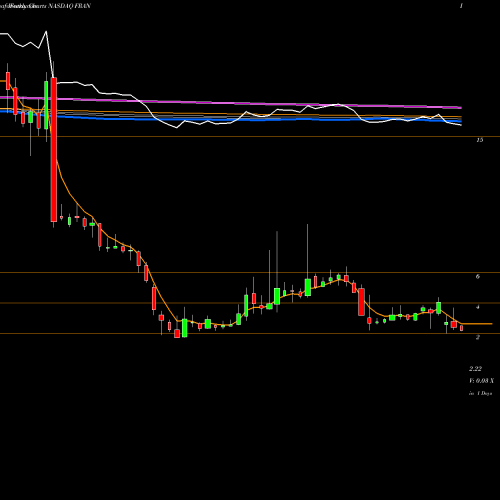Click the tallest red crash candlestick
This screenshot has height=500, width=500.
point(54,149)
